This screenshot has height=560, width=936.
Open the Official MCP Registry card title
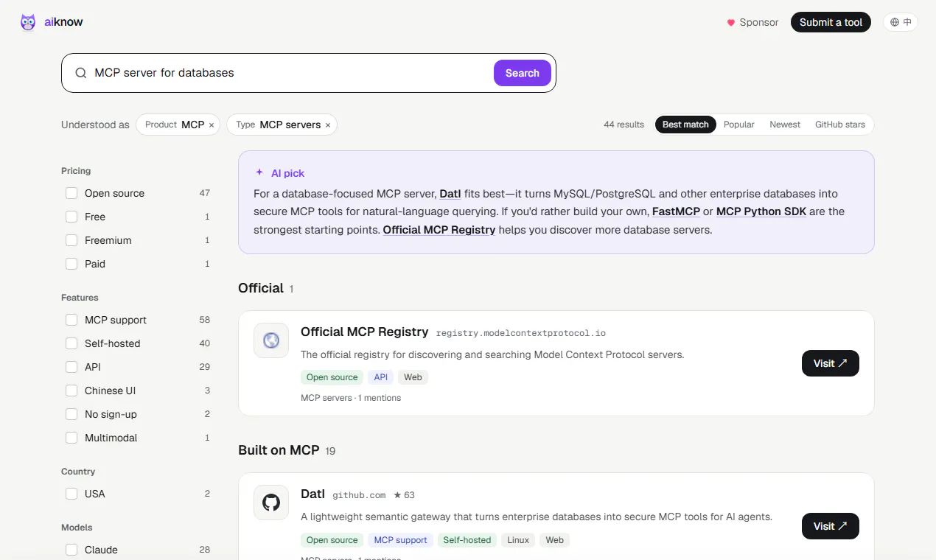[x=364, y=332]
